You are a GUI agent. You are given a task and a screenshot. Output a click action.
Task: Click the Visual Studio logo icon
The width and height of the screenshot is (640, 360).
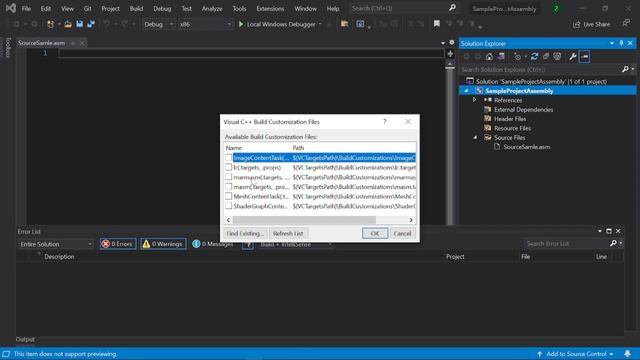(x=11, y=8)
